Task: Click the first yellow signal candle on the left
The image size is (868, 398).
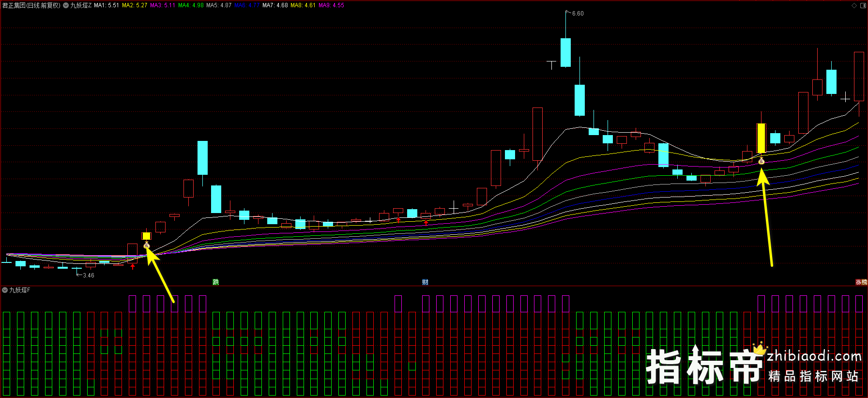Action: [147, 236]
